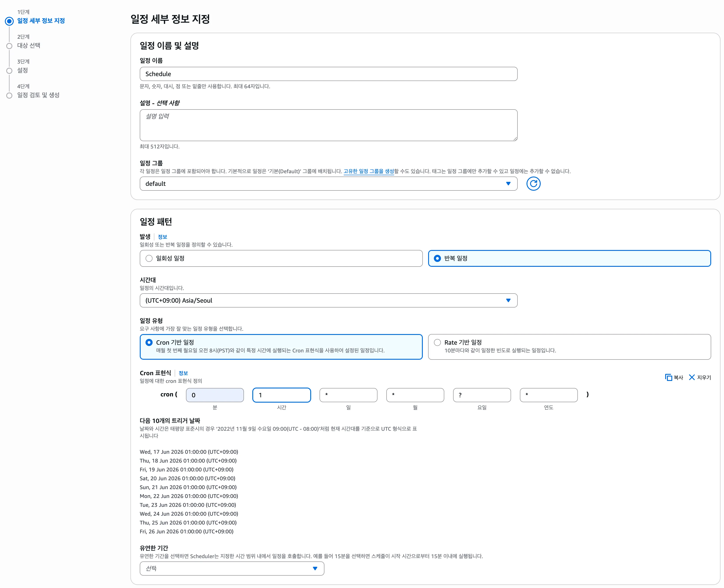The image size is (724, 588).
Task: Click trigger date Wed, 24 Jun 2026
Action: pos(189,514)
